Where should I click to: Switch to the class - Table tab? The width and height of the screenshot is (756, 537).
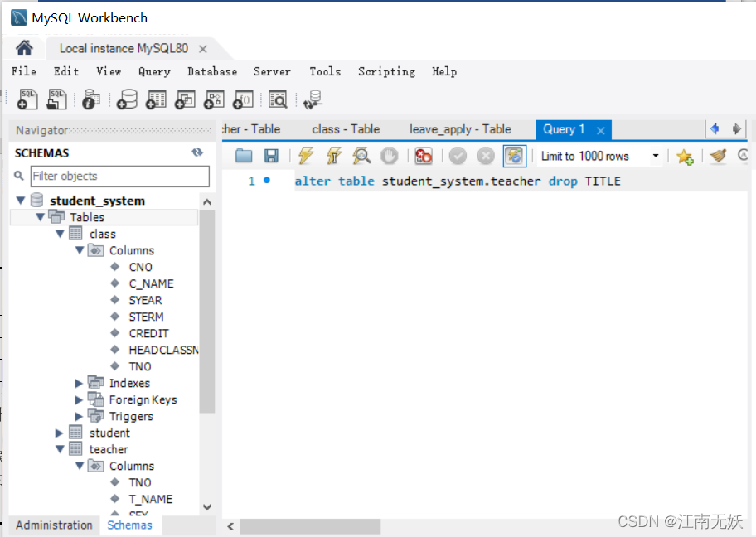coord(346,129)
